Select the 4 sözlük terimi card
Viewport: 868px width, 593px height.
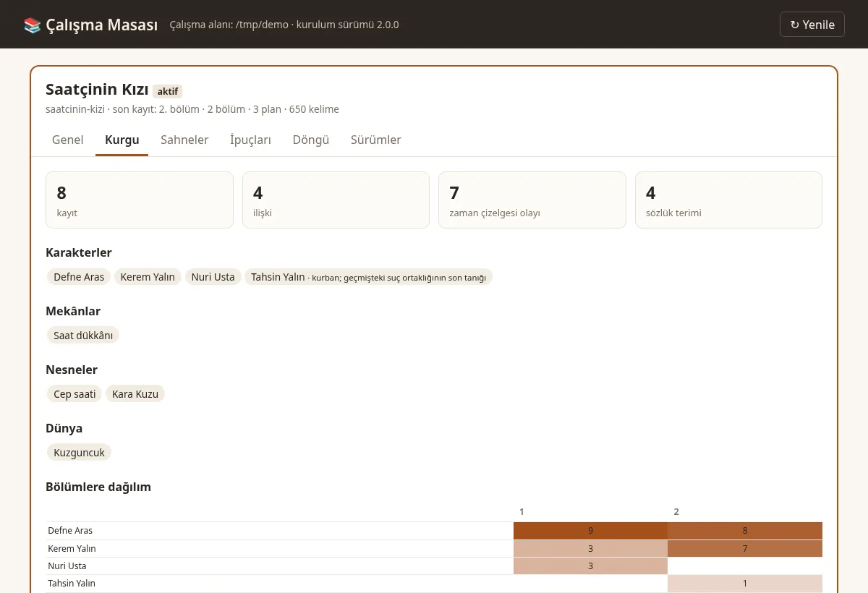[728, 200]
